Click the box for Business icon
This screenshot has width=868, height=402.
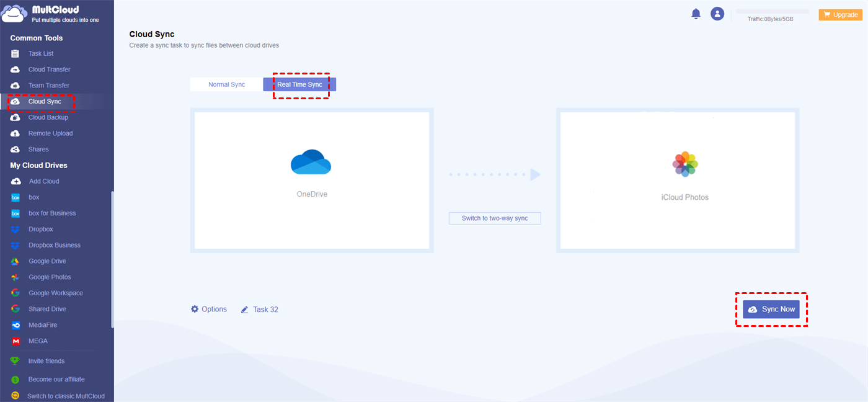coord(15,213)
